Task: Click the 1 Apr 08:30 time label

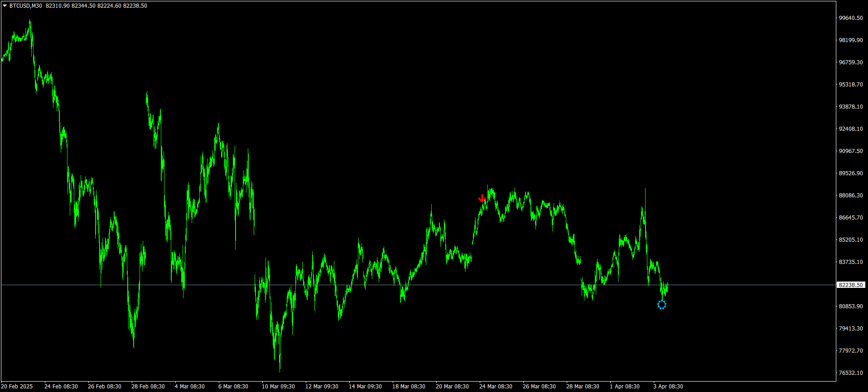Action: pos(624,387)
